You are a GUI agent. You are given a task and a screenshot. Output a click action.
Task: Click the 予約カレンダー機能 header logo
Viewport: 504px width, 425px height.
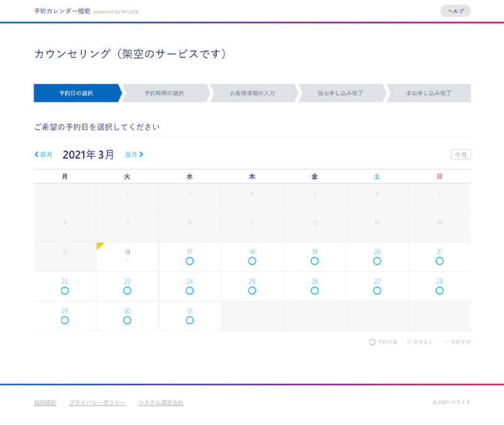click(62, 11)
